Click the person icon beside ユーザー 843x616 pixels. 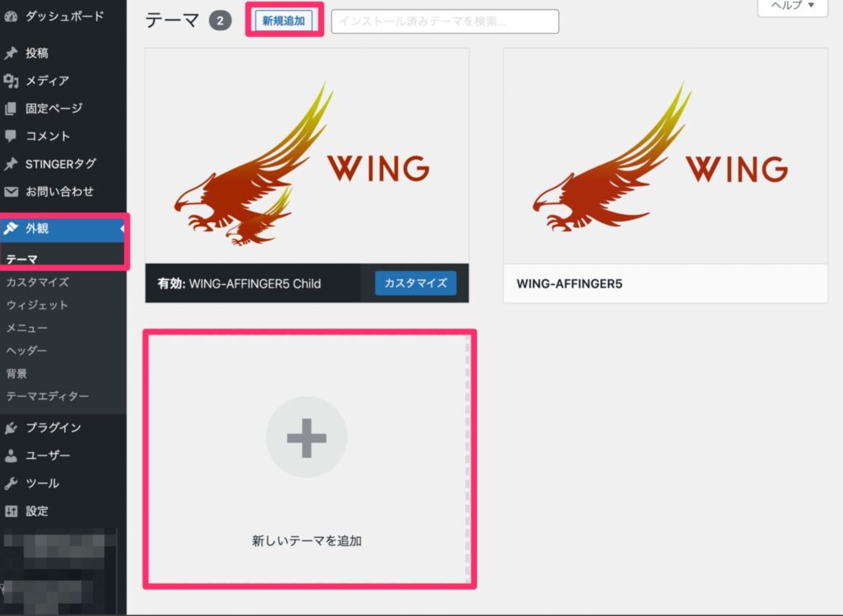[11, 455]
